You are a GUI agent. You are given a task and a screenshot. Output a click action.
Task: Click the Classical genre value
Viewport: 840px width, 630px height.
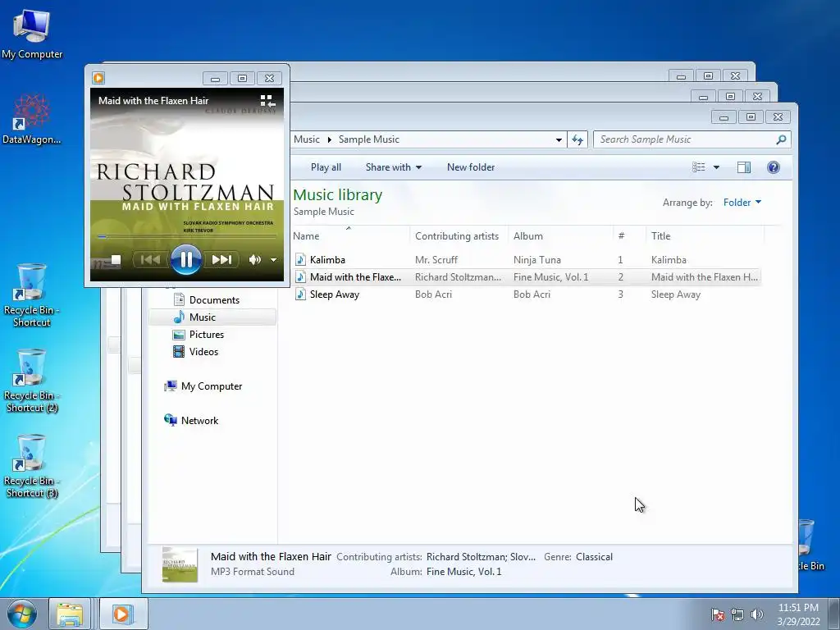pos(594,557)
